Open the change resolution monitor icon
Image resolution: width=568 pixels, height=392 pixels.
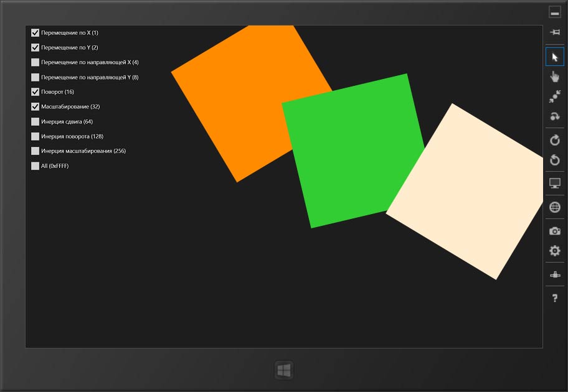[x=554, y=184]
